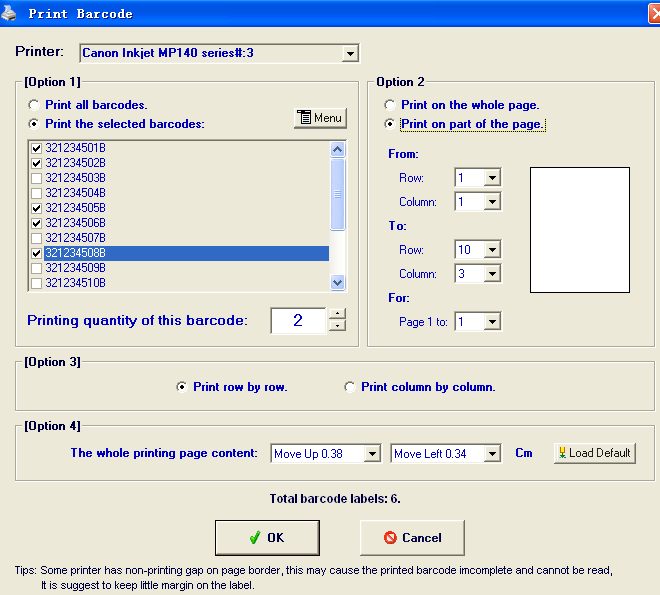Uncheck barcode 321234505B checkbox
The image size is (660, 595).
(37, 208)
